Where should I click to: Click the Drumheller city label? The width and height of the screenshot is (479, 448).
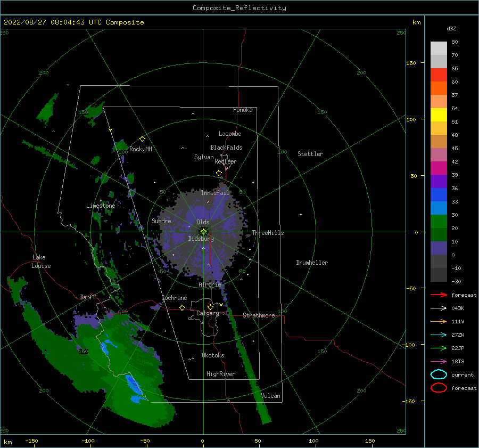coord(312,263)
